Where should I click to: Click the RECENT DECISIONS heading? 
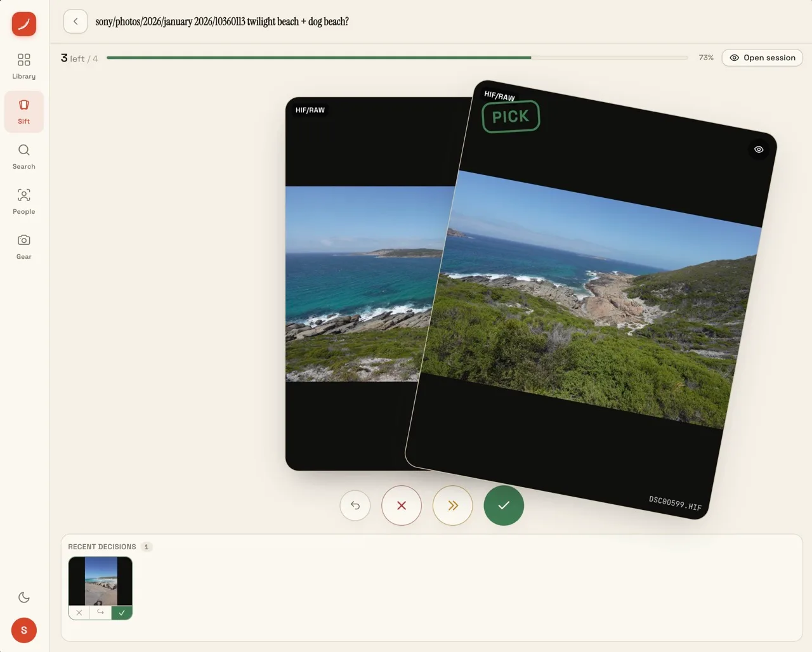(102, 547)
